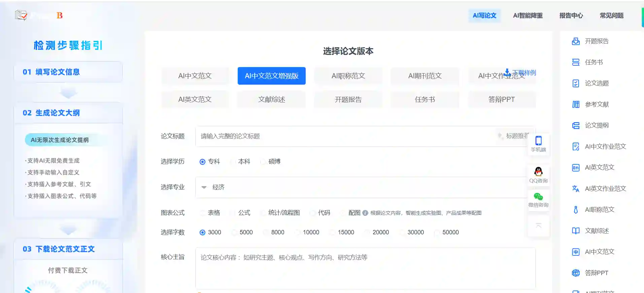Image resolution: width=644 pixels, height=293 pixels.
Task: Choose the AI中文范文 version button
Action: click(x=195, y=76)
